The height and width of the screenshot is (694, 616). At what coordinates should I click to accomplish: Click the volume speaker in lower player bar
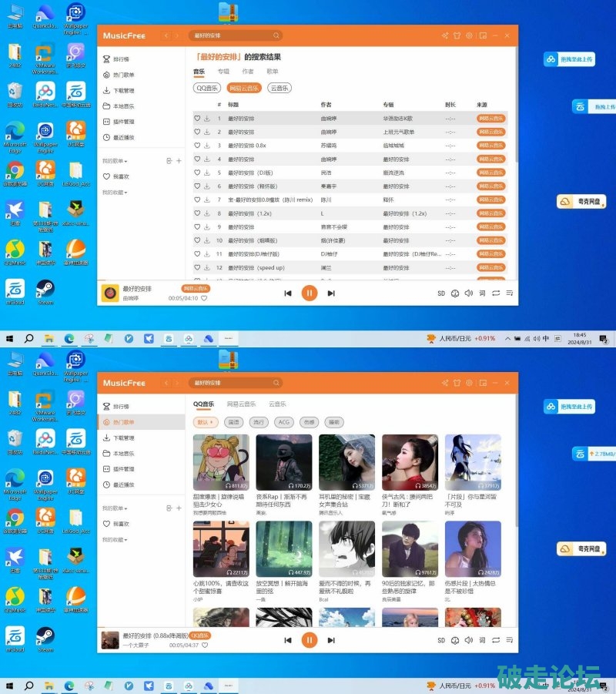pos(469,639)
